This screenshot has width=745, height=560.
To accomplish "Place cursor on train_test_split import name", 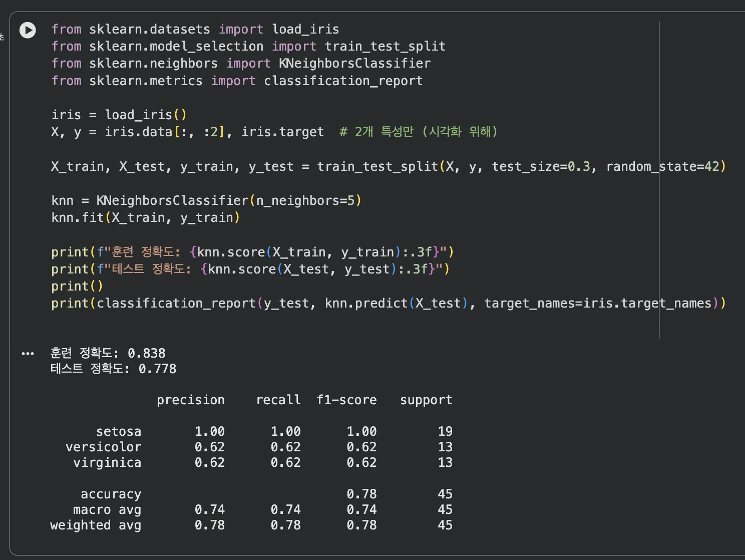I will tap(385, 47).
